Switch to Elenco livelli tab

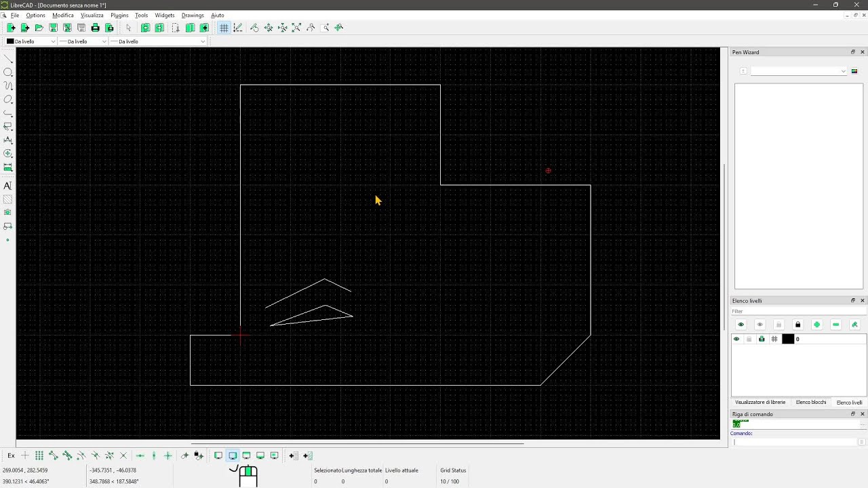[x=849, y=403]
